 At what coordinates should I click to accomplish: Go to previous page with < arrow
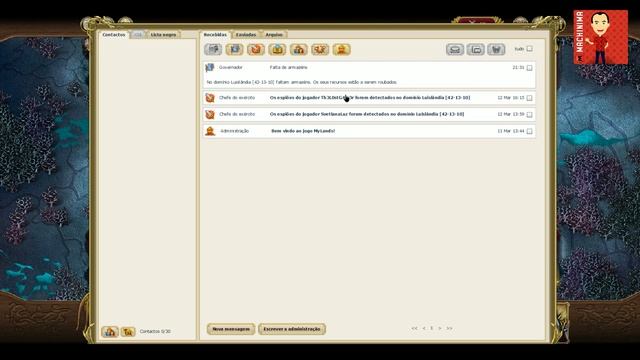[x=424, y=328]
